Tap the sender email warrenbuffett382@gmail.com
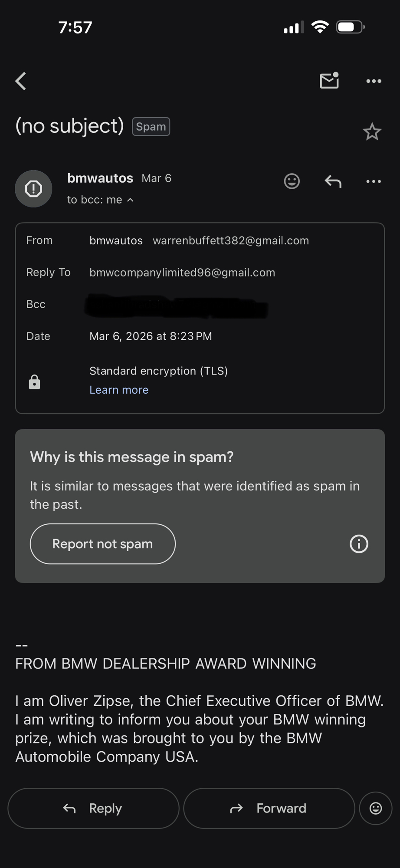Screen dimensions: 400x868 tap(231, 240)
